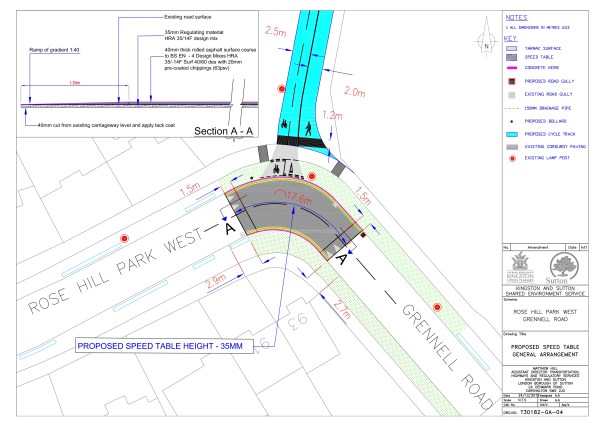
Task: Click 'EXISTING ROAD GULLY' label in the key
Action: [x=548, y=95]
